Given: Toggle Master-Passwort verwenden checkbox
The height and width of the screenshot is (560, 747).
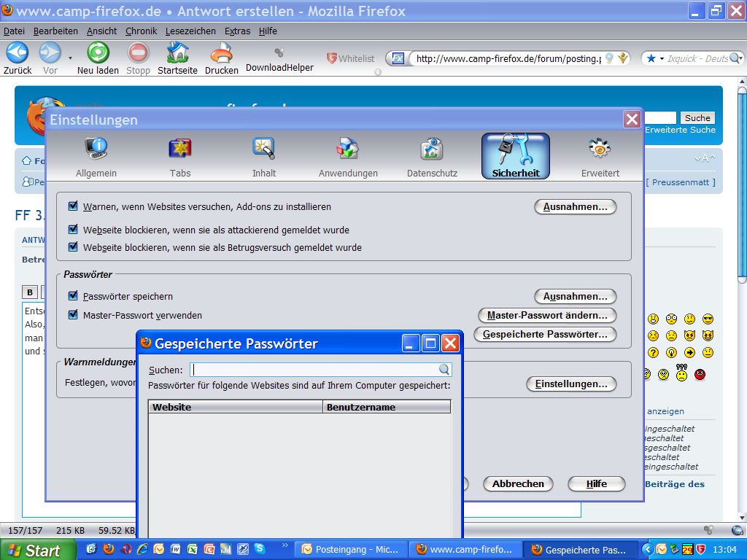Looking at the screenshot, I should [73, 315].
